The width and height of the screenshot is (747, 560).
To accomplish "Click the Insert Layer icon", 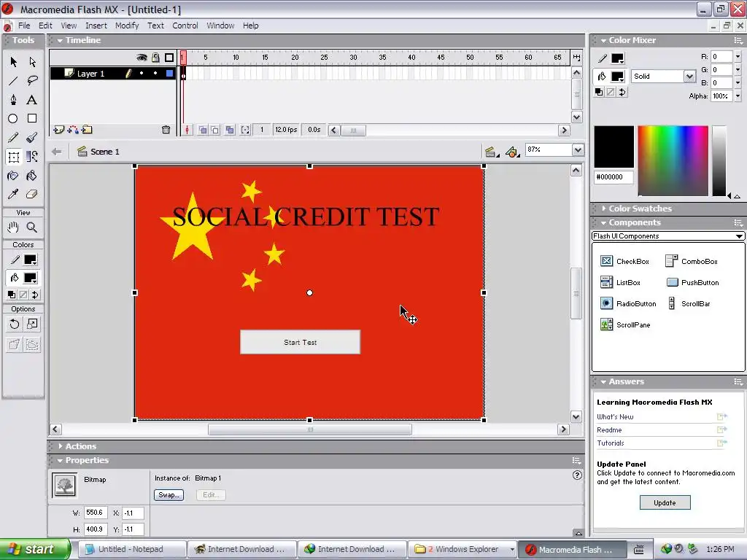I will 58,130.
